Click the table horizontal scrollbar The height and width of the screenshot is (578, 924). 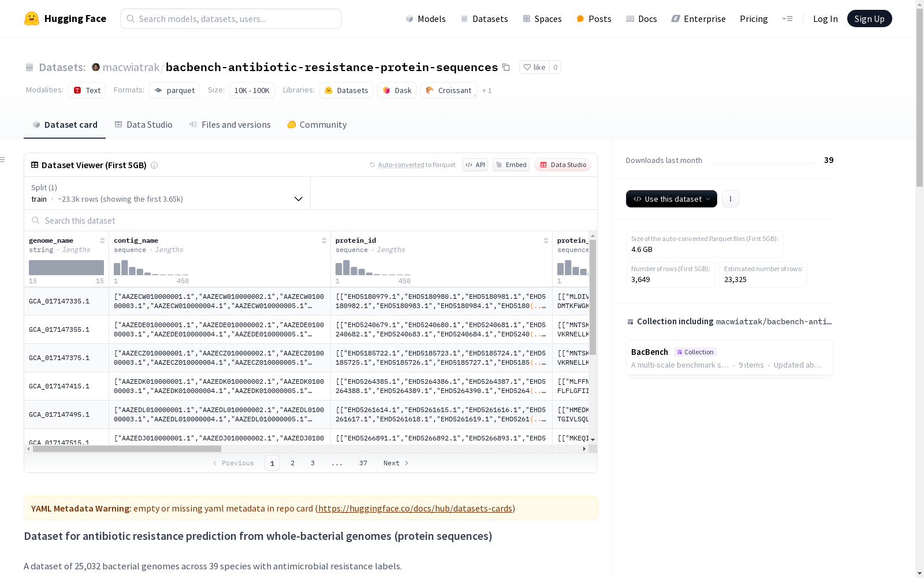pyautogui.click(x=127, y=449)
